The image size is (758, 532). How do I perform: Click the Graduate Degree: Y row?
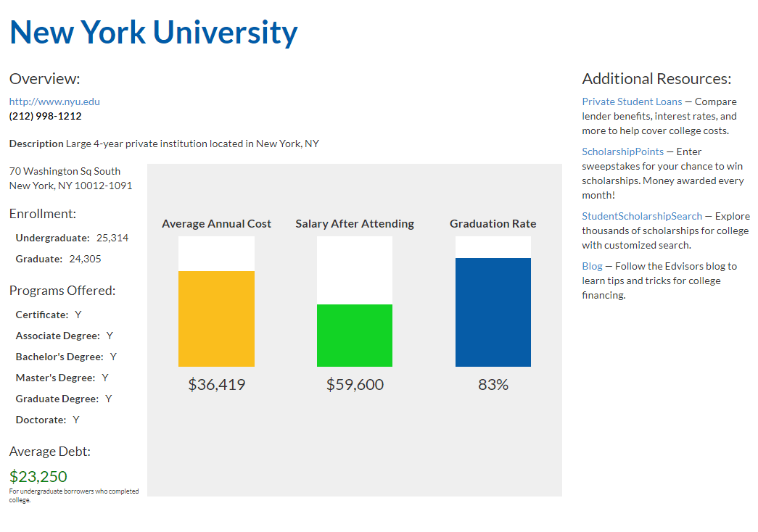click(64, 399)
